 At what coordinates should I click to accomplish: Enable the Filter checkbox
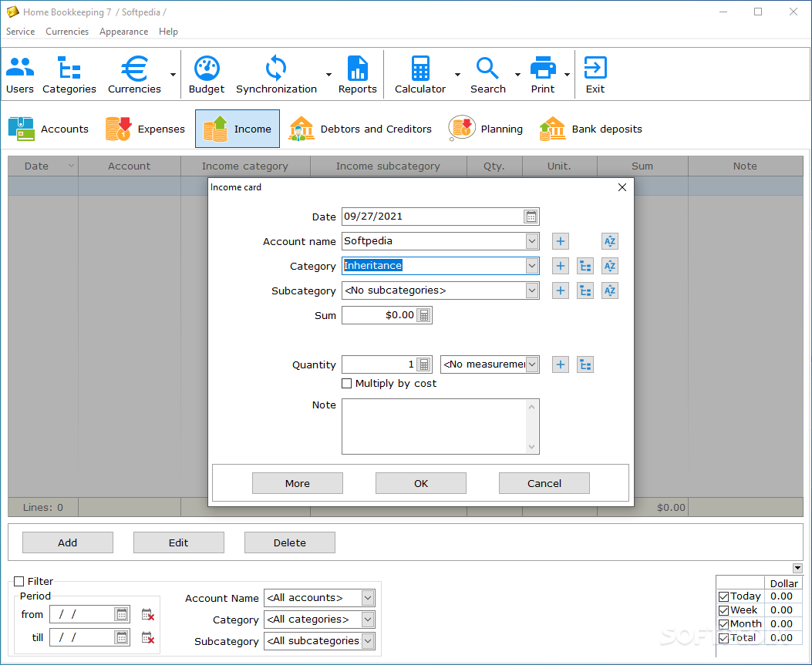point(19,581)
